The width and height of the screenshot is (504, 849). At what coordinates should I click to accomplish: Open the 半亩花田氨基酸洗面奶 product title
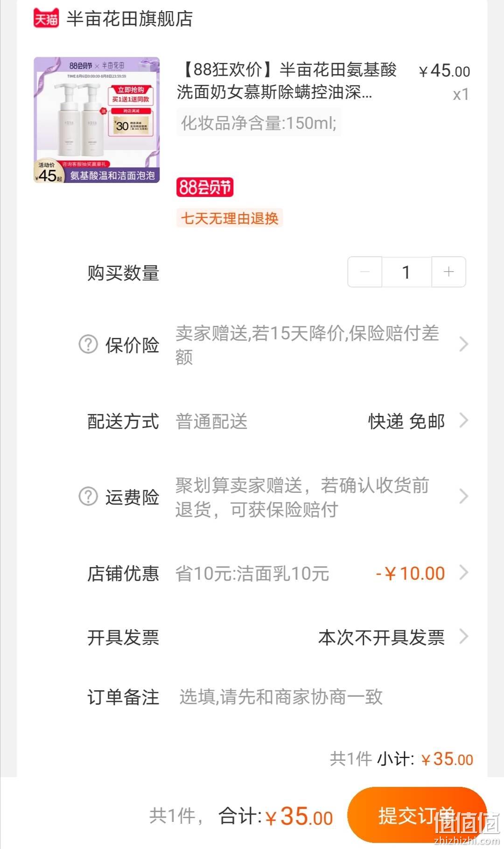pyautogui.click(x=287, y=81)
